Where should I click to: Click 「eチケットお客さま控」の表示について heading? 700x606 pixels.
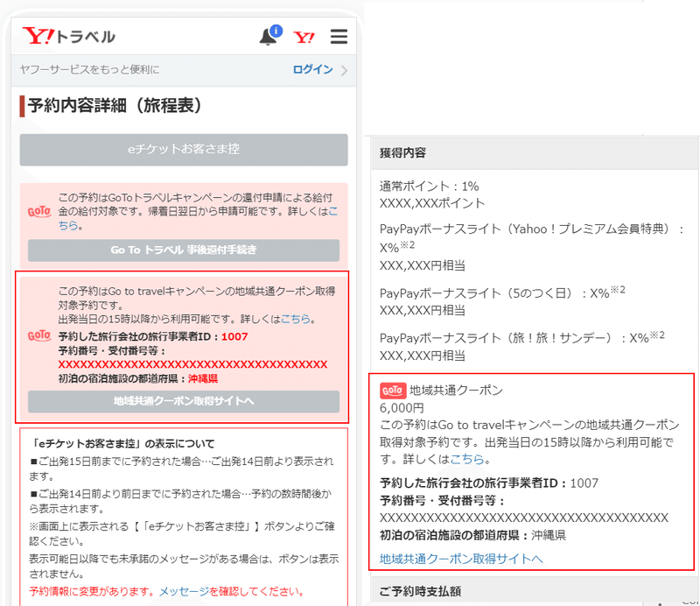tap(122, 444)
